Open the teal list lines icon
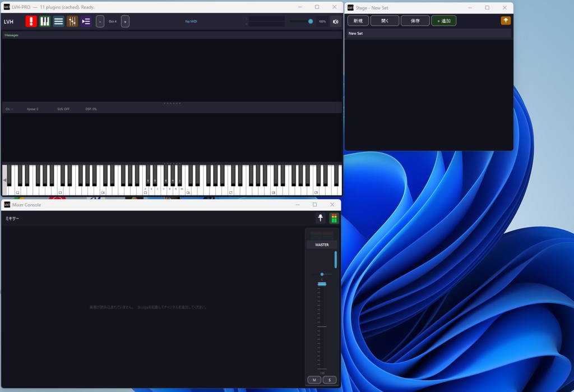Screen dimensions: 574x392 pos(58,21)
